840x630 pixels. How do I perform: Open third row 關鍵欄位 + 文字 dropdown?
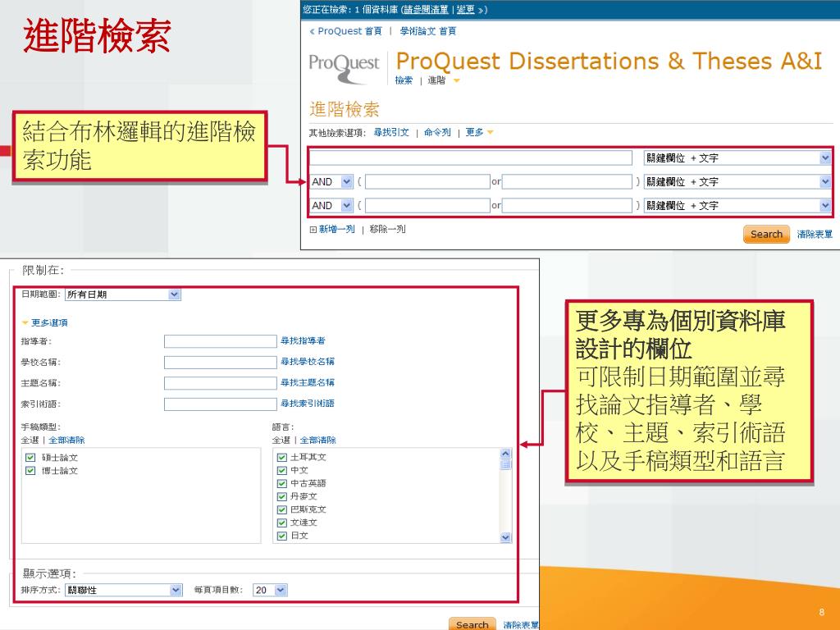(x=737, y=205)
